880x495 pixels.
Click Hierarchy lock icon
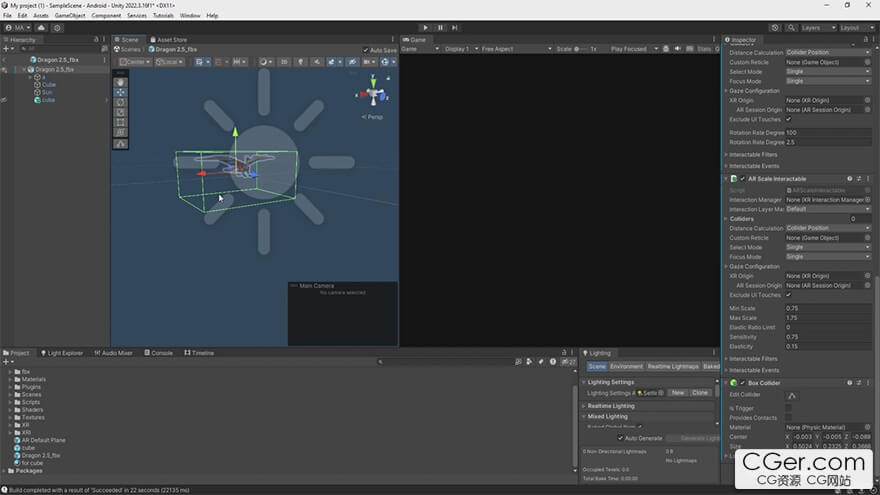[96, 39]
